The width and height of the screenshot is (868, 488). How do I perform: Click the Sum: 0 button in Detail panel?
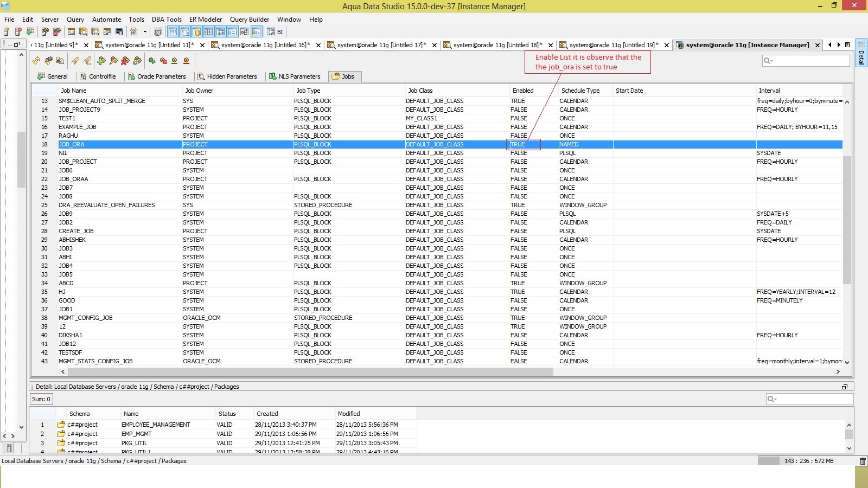coord(41,399)
